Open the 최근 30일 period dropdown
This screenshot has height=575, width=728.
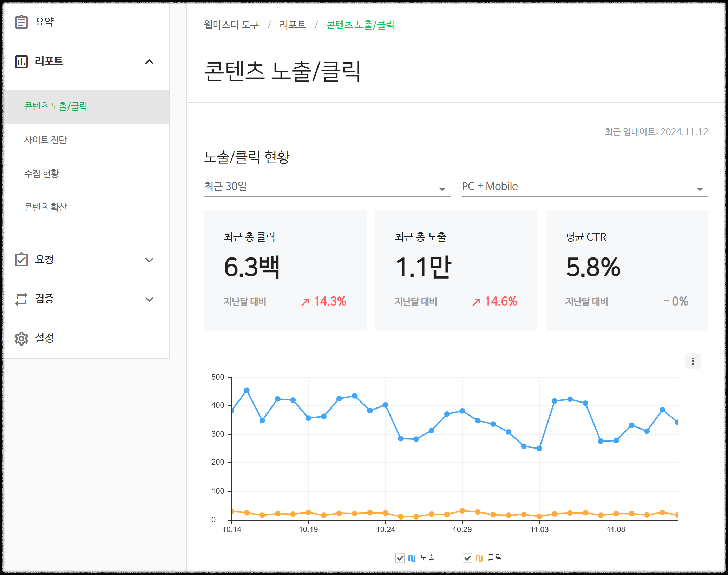coord(327,187)
